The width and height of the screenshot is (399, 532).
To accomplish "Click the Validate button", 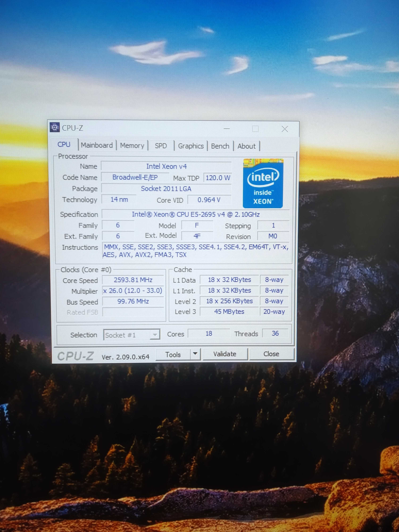I will tap(225, 354).
